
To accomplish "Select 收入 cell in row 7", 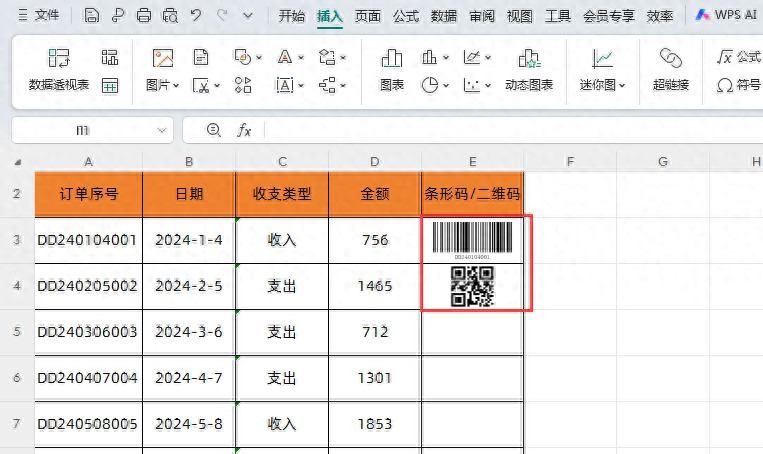I will point(282,424).
